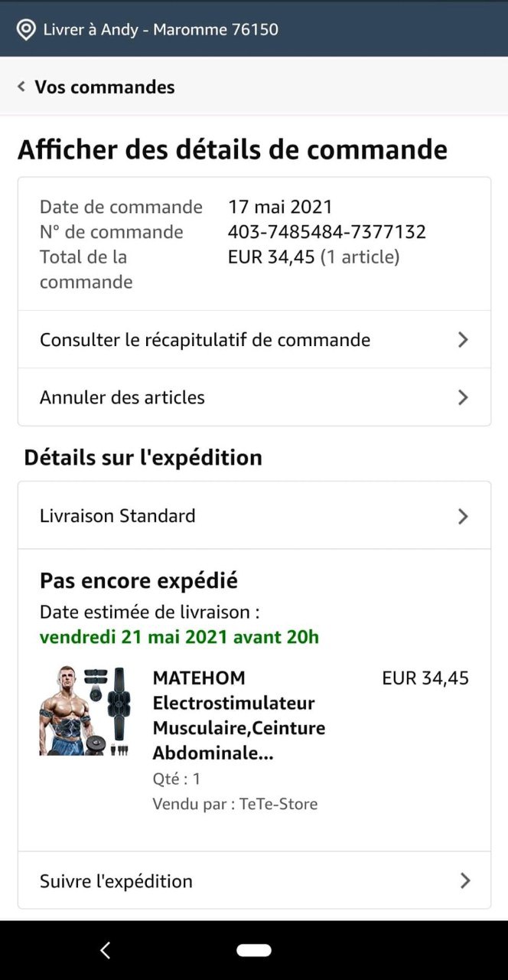Tap the delivery location pin icon
This screenshot has height=980, width=508.
[26, 30]
